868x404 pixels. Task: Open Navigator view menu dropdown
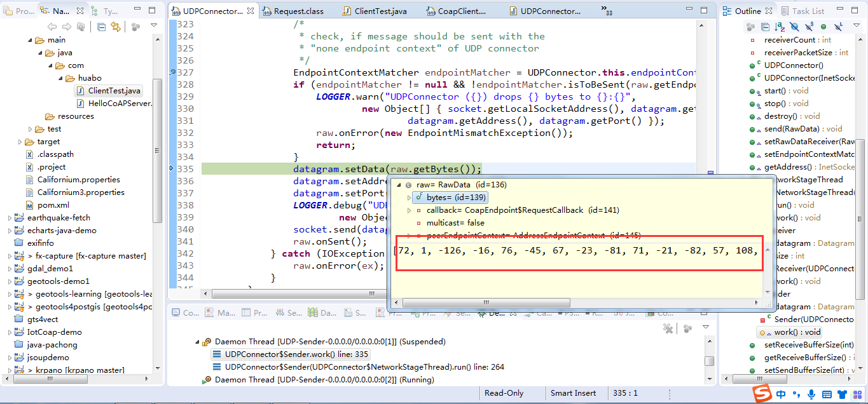click(x=154, y=25)
